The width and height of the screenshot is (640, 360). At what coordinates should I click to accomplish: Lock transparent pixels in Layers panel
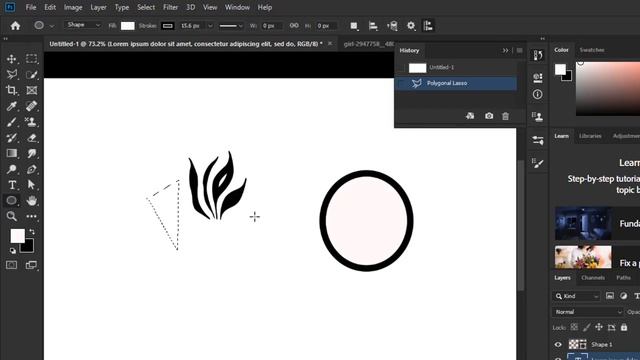574,327
